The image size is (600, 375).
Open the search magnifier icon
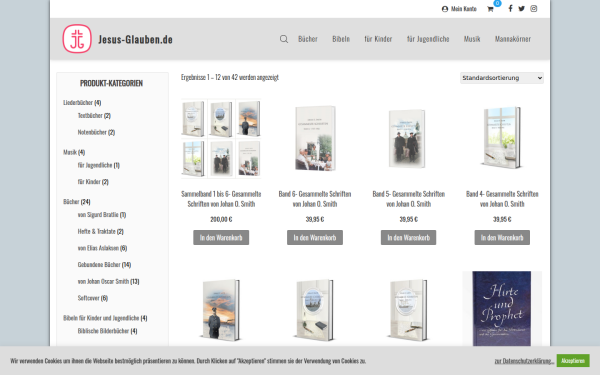284,39
